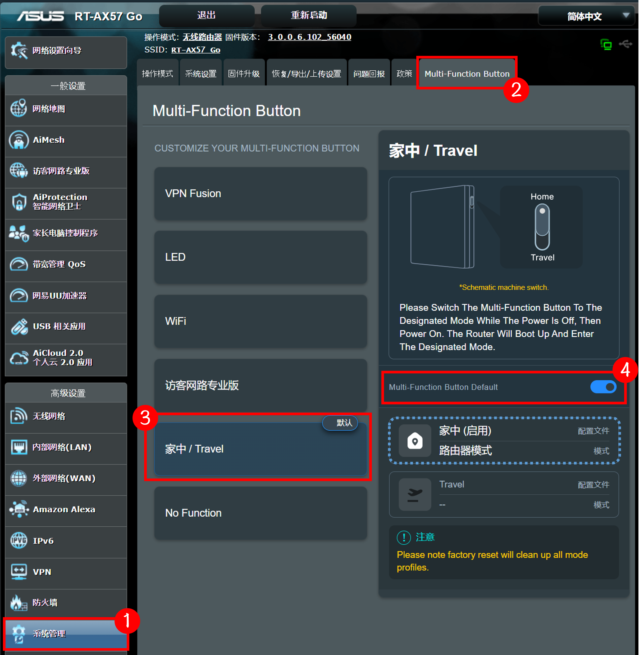Select VPN Fusion function option
The image size is (644, 655).
261,193
